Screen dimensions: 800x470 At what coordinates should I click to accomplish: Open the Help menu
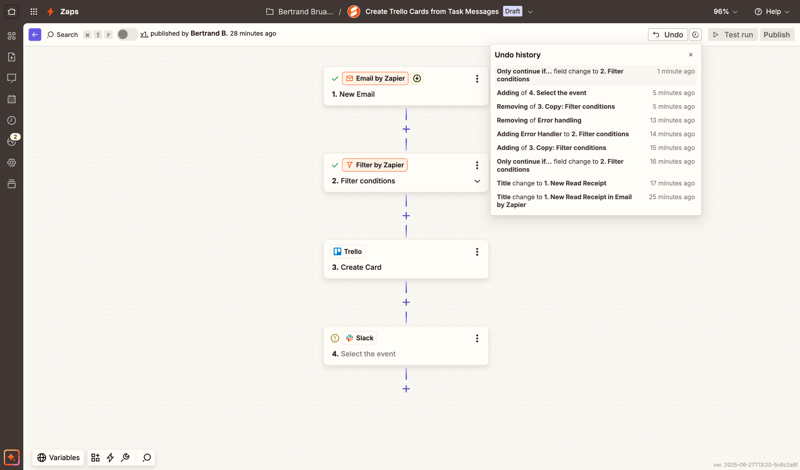[772, 11]
